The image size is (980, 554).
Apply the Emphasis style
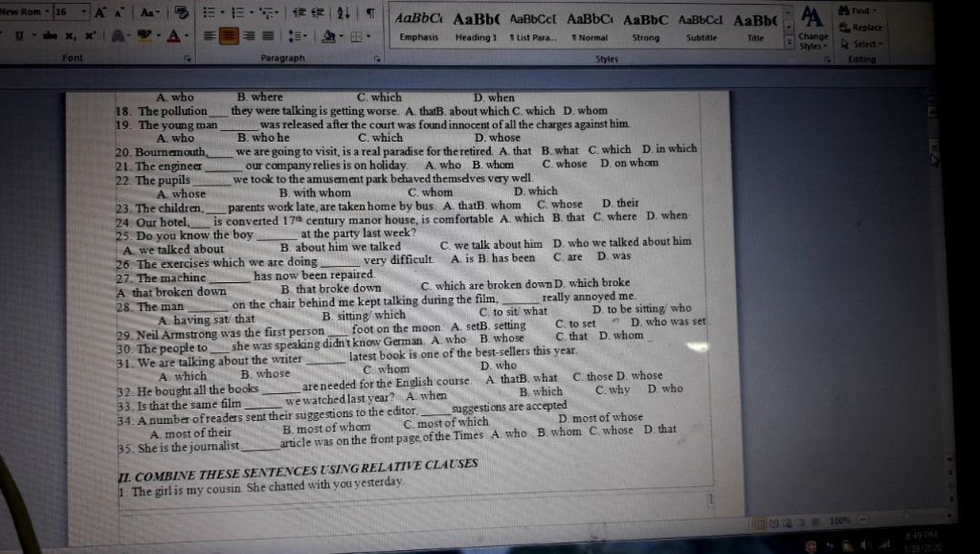(419, 28)
